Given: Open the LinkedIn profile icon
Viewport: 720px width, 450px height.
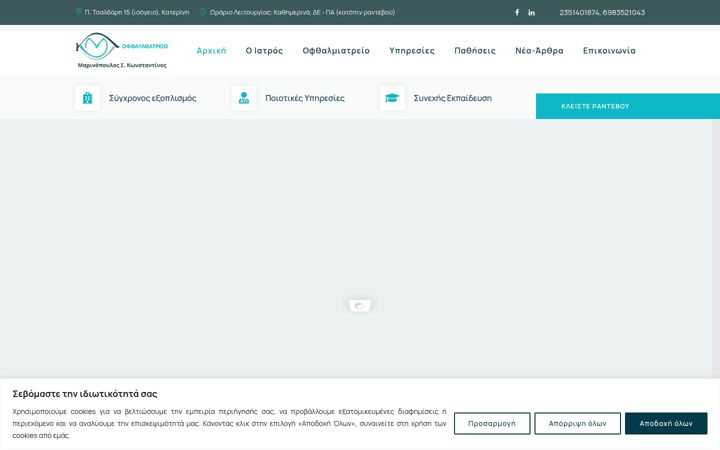Looking at the screenshot, I should 531,12.
